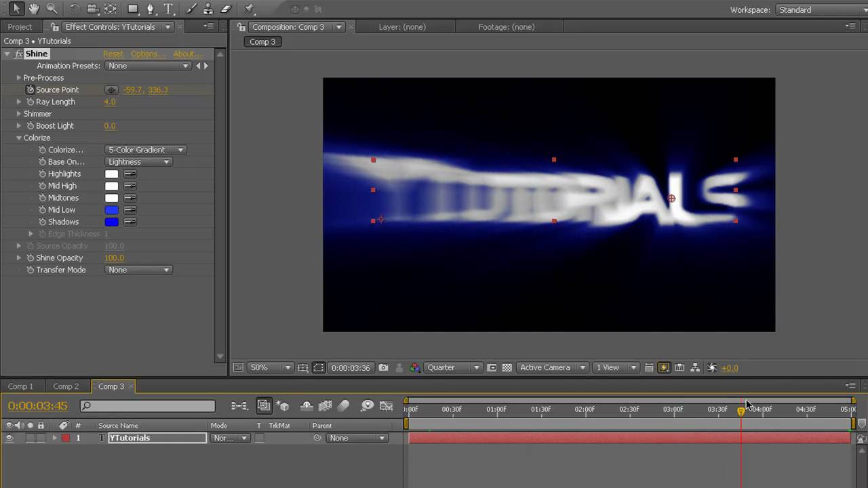Select the Pen tool

click(x=151, y=9)
